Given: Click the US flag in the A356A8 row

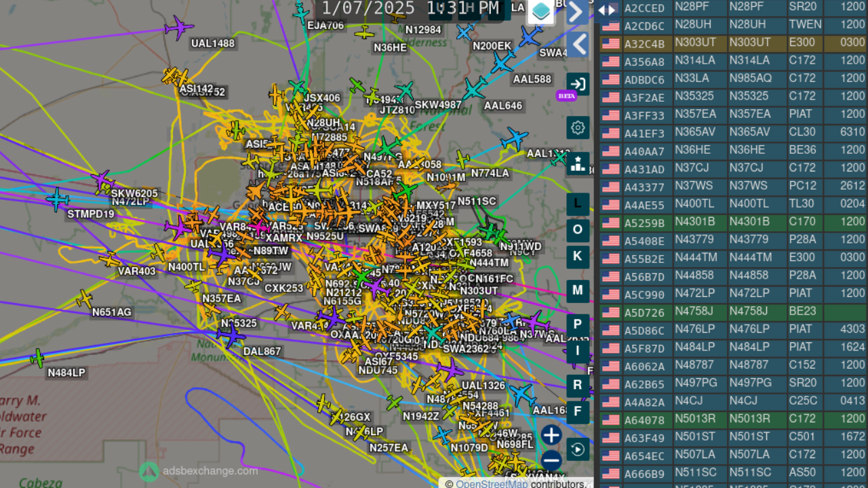Looking at the screenshot, I should click(x=611, y=61).
